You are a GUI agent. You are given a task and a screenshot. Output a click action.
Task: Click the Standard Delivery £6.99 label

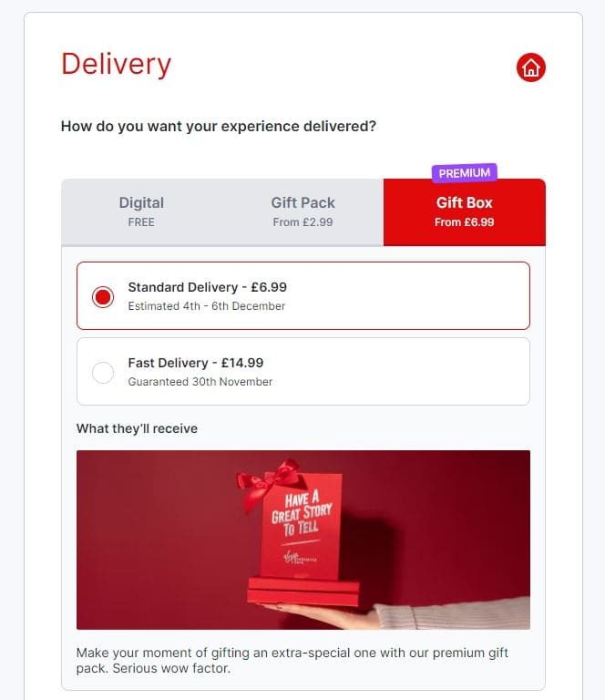coord(208,287)
